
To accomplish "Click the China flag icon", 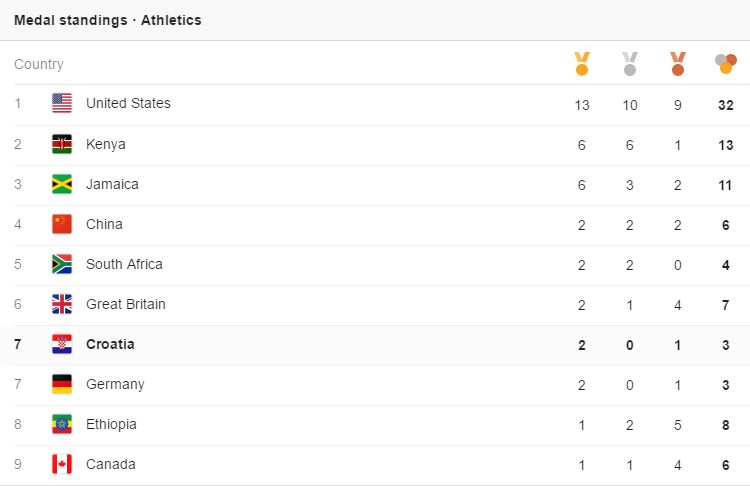I will coord(62,224).
